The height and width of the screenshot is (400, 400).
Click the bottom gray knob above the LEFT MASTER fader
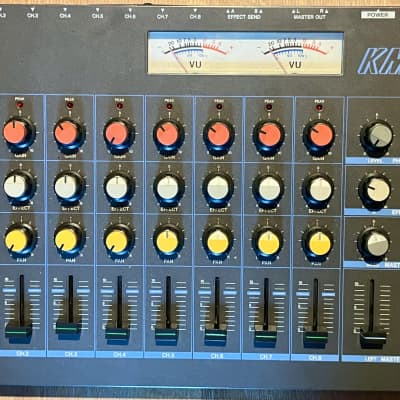pos(374,244)
